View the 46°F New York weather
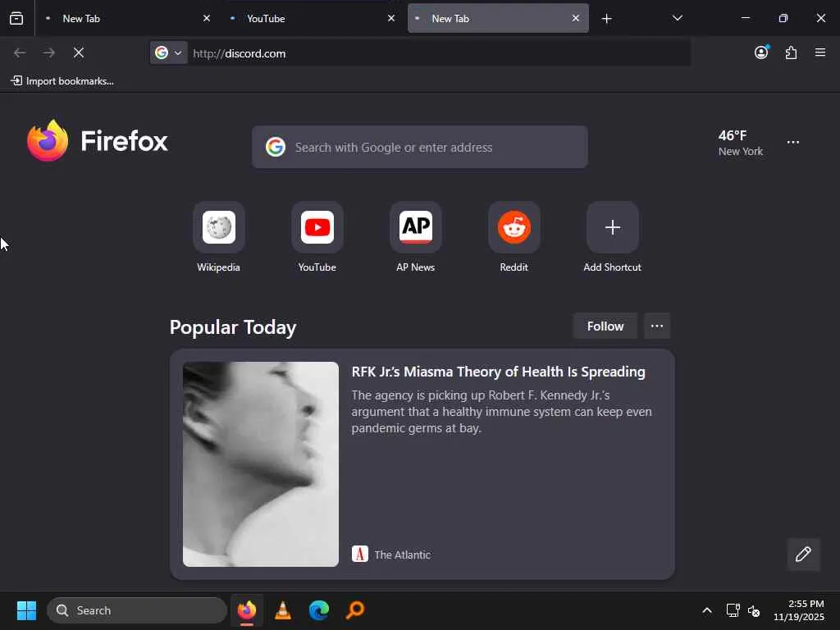 [x=741, y=143]
